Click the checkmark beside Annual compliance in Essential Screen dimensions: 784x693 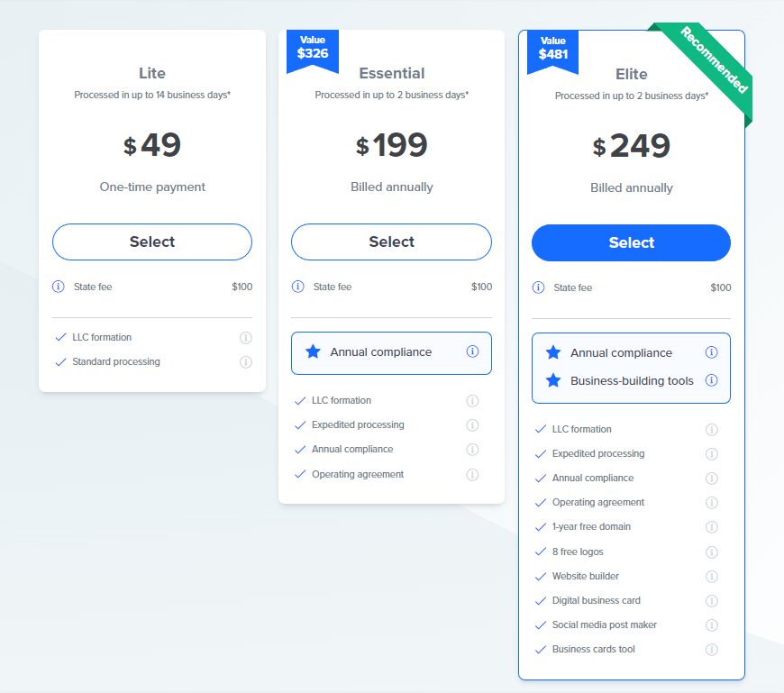301,449
